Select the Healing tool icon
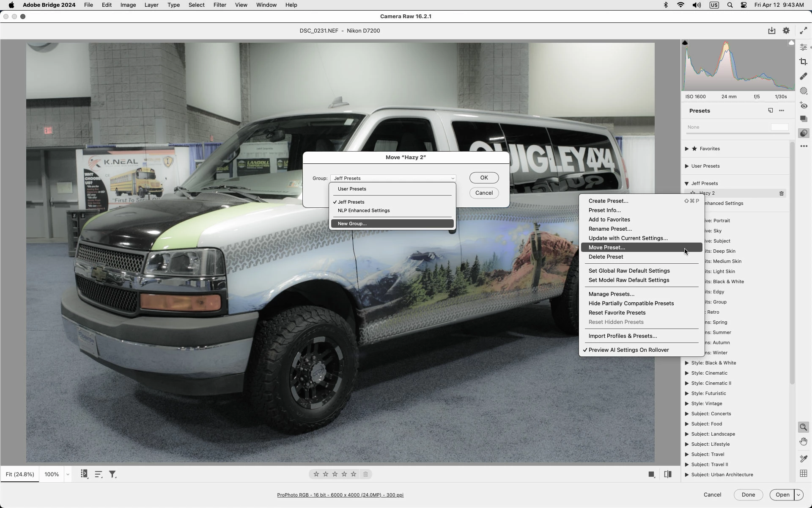 point(804,76)
